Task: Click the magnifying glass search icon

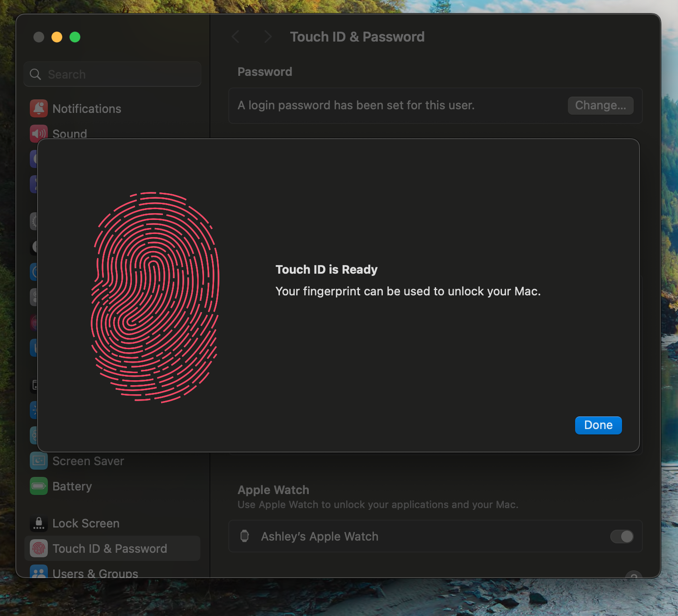Action: click(x=35, y=74)
